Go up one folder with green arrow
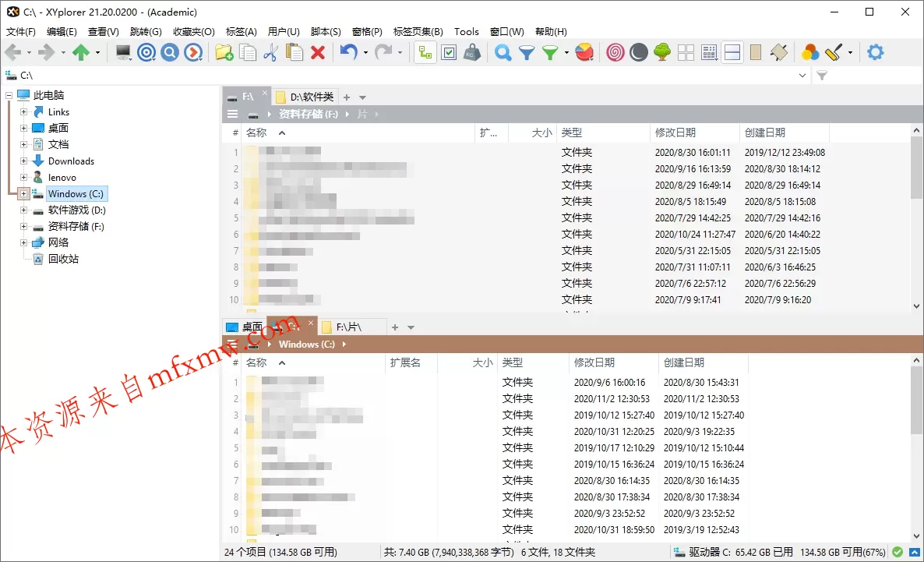 click(81, 52)
